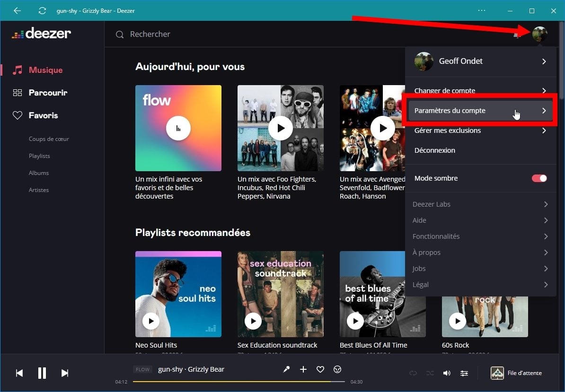Open the Favoris section
Image resolution: width=565 pixels, height=392 pixels.
(x=43, y=115)
